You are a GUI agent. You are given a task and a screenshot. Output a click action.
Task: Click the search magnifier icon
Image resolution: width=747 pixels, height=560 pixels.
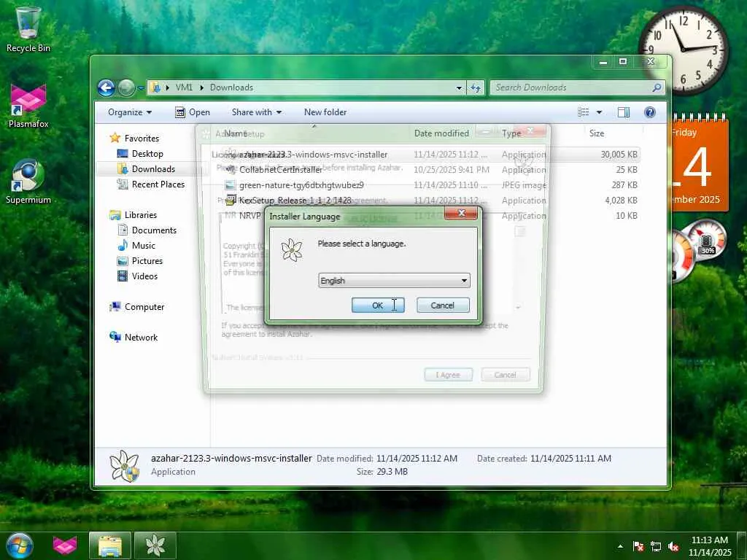[657, 87]
